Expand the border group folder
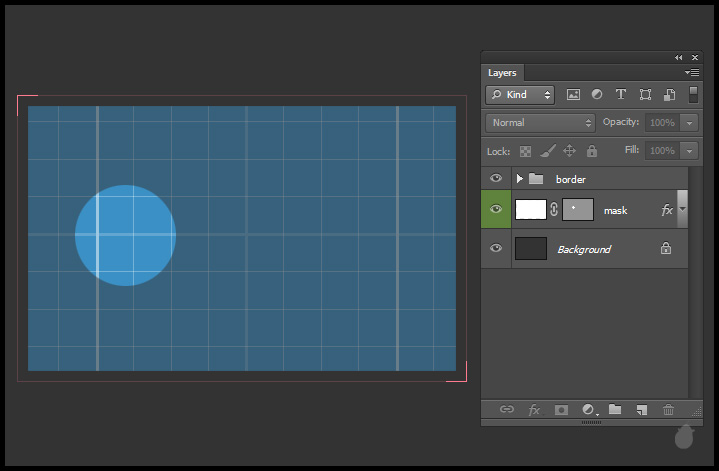Image resolution: width=719 pixels, height=471 pixels. (x=520, y=179)
